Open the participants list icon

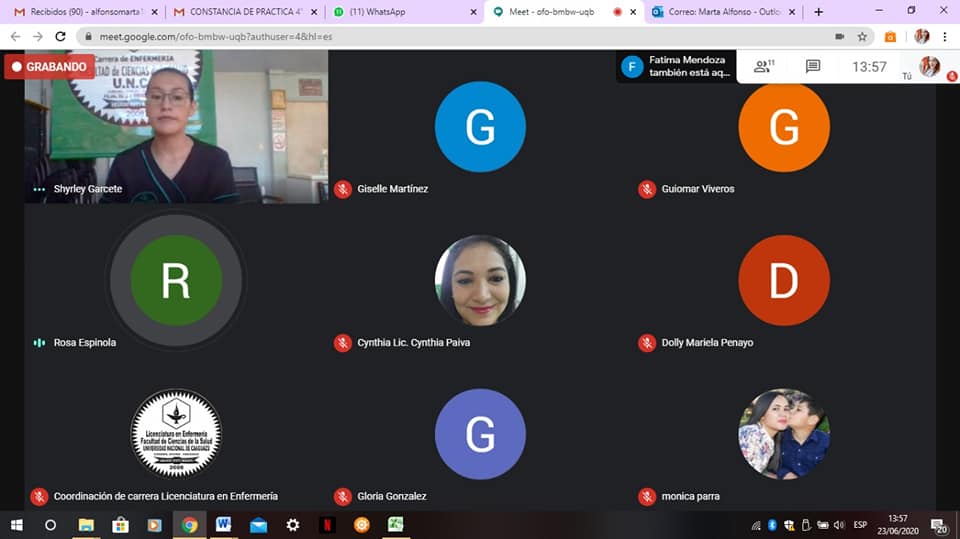763,66
